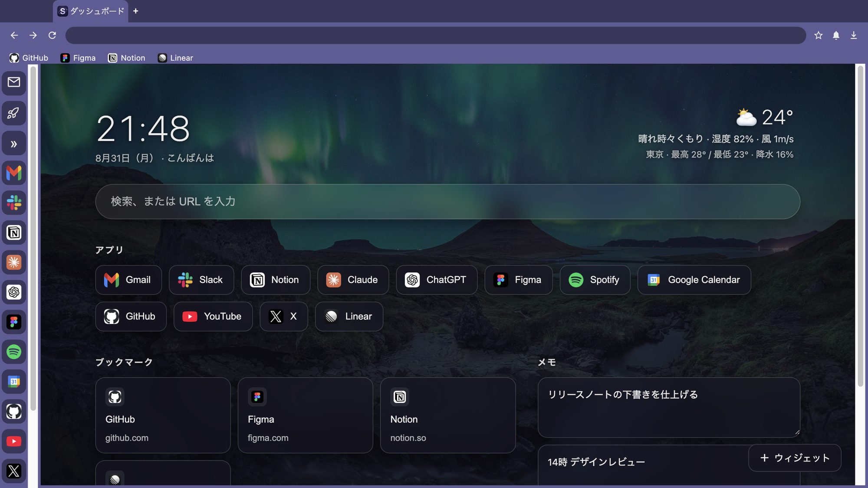
Task: Open Spotify from the sidebar
Action: click(14, 352)
